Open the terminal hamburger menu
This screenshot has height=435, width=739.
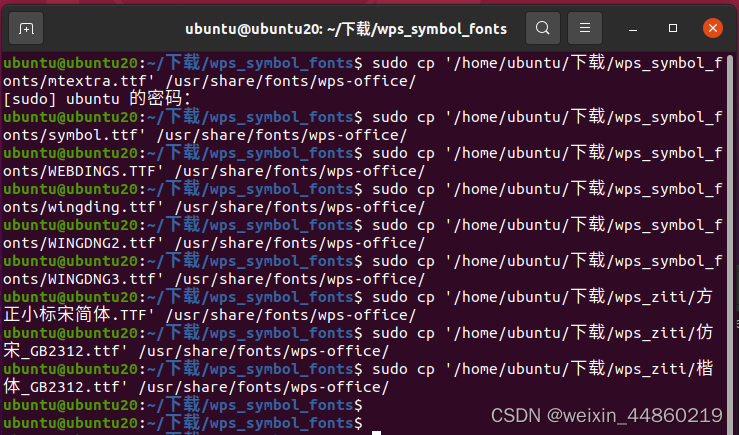[x=585, y=28]
